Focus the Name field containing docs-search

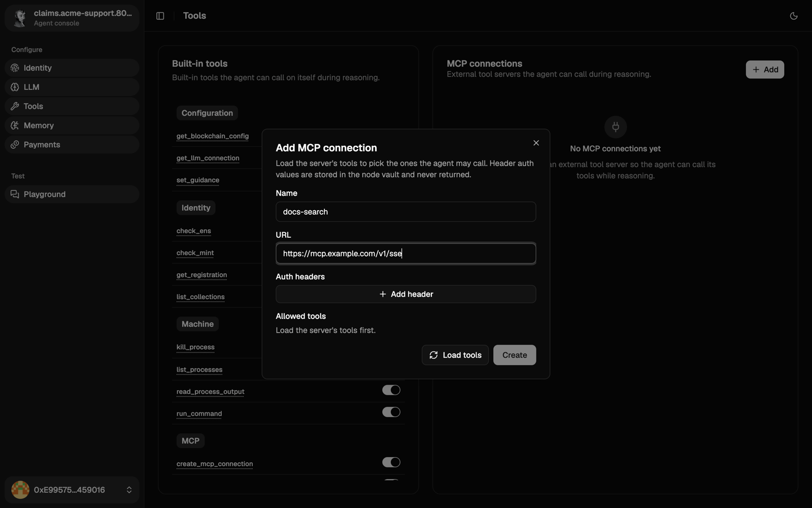tap(406, 212)
